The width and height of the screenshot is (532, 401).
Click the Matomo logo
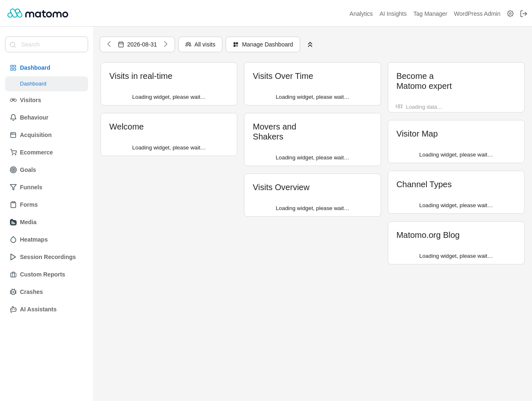(x=38, y=13)
